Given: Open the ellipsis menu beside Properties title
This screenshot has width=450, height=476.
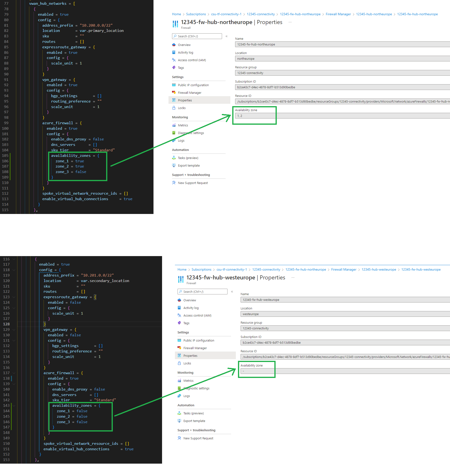Looking at the screenshot, I should point(290,22).
